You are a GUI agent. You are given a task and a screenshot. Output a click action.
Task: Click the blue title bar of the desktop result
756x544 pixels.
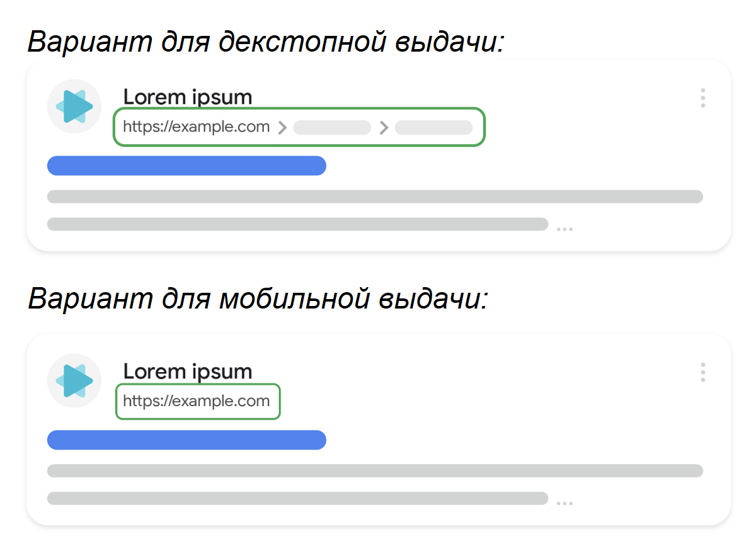(186, 166)
